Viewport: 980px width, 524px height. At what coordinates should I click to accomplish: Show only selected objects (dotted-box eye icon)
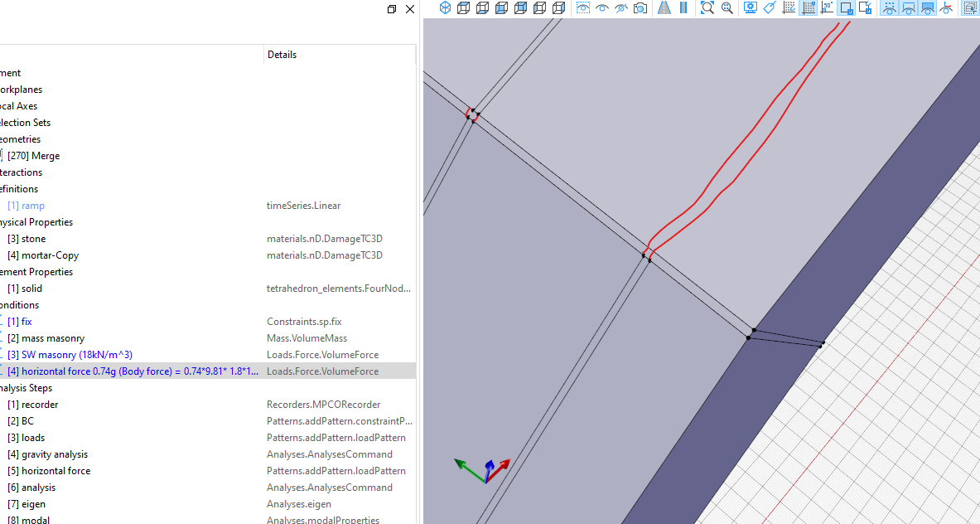point(583,7)
